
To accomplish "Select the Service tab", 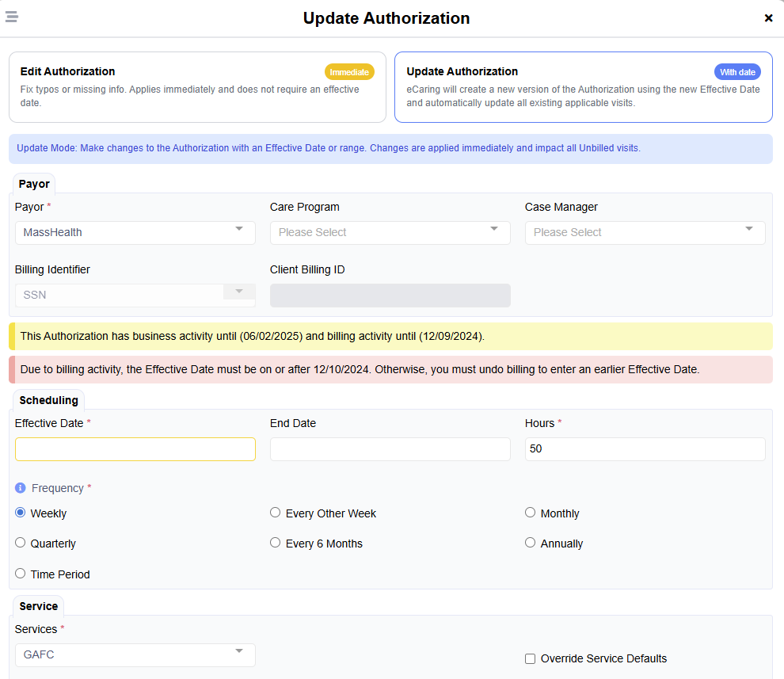I will (38, 605).
